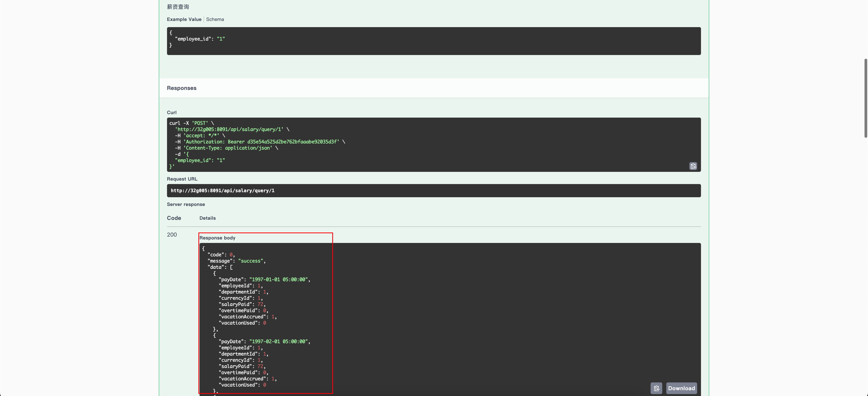Image resolution: width=868 pixels, height=396 pixels.
Task: Click the curl POST URL line
Action: point(229,129)
